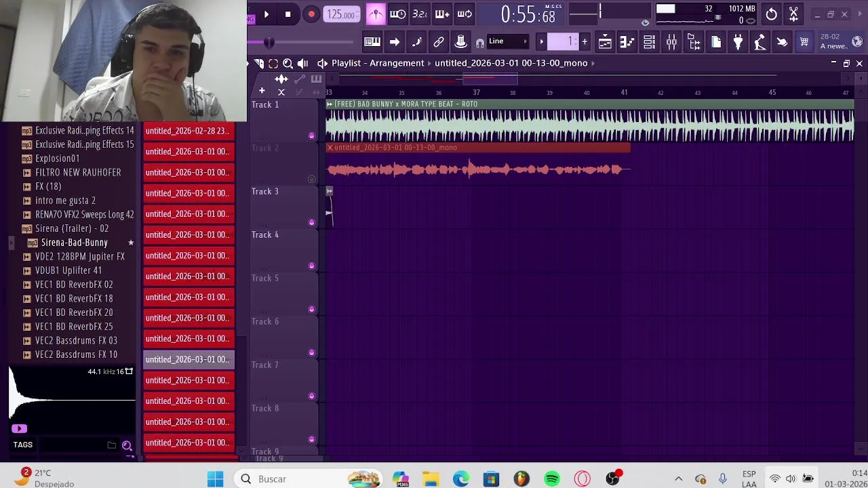
Task: Click the stamp hat icon in toolbar
Action: click(461, 42)
